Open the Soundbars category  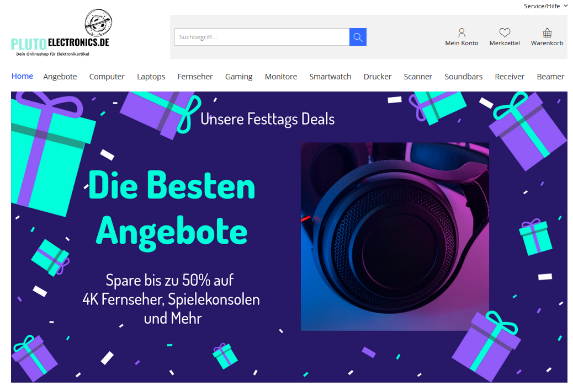pos(463,77)
